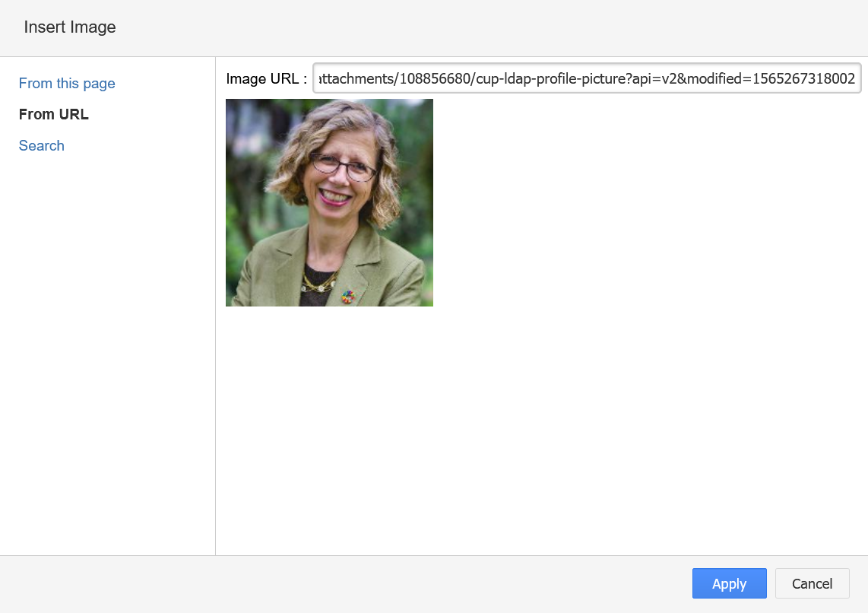Open the 'From this page' tab

(67, 83)
